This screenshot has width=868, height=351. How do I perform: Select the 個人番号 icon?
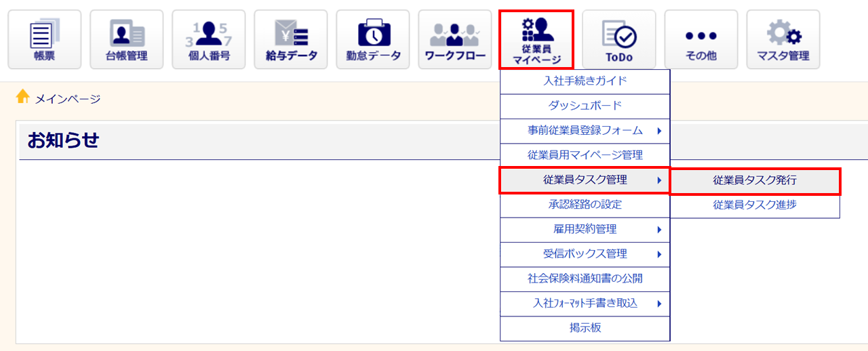[x=209, y=40]
